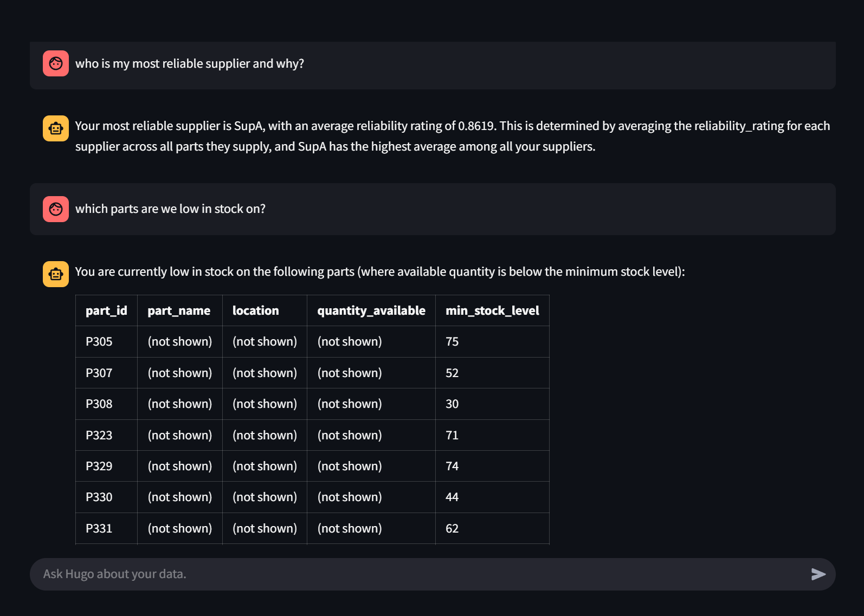Screen dimensions: 864x616
Task: Click robot avatar beside low stock answer
Action: [56, 274]
